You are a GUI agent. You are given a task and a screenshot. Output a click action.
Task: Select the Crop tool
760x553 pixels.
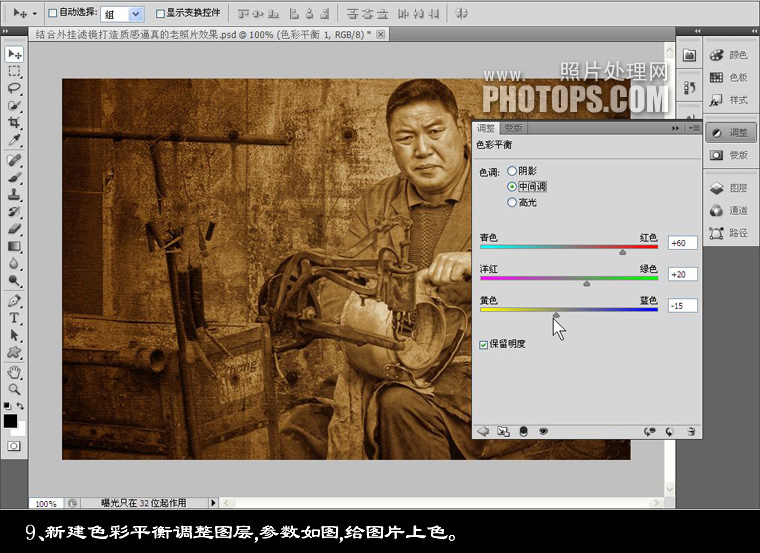(x=15, y=123)
